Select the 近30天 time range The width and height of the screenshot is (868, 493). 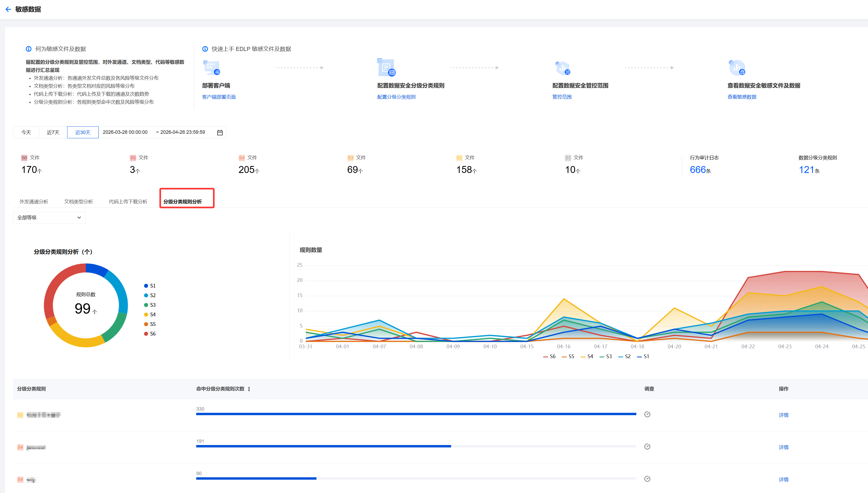click(83, 132)
